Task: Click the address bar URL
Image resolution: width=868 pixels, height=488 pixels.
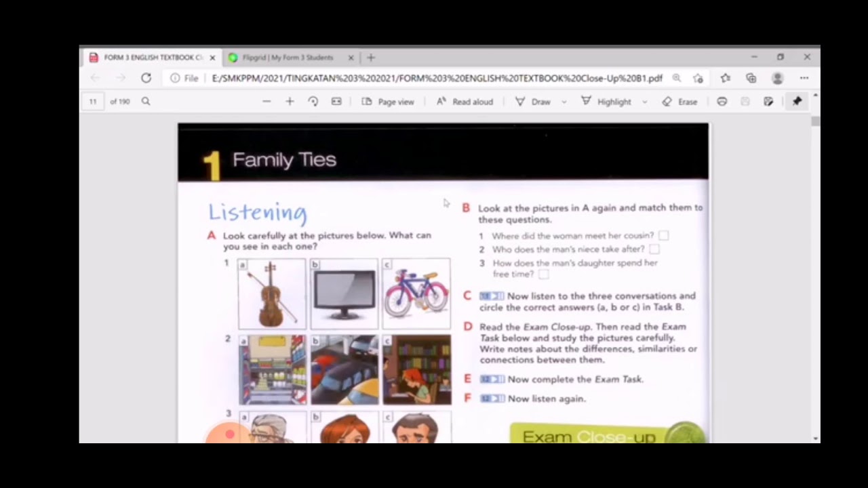Action: click(x=437, y=78)
